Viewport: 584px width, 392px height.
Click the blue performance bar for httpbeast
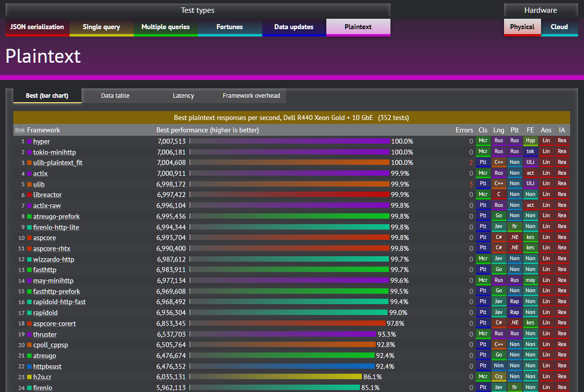282,366
